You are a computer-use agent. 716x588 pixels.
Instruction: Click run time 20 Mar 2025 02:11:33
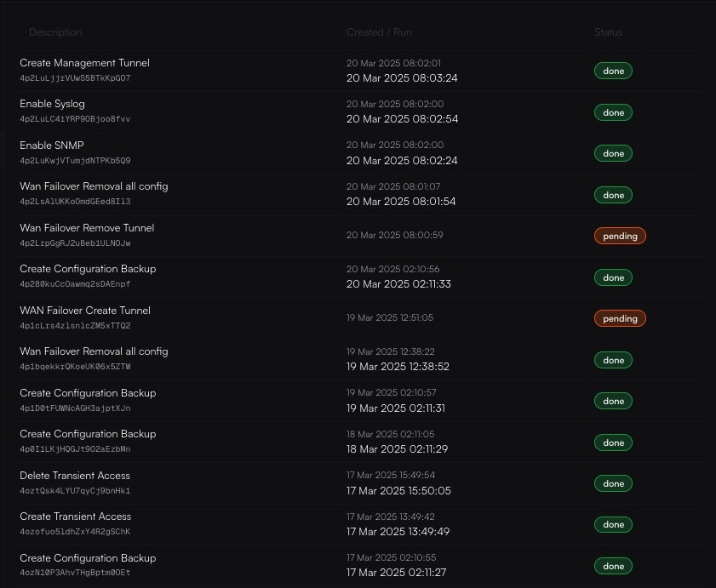pos(398,284)
